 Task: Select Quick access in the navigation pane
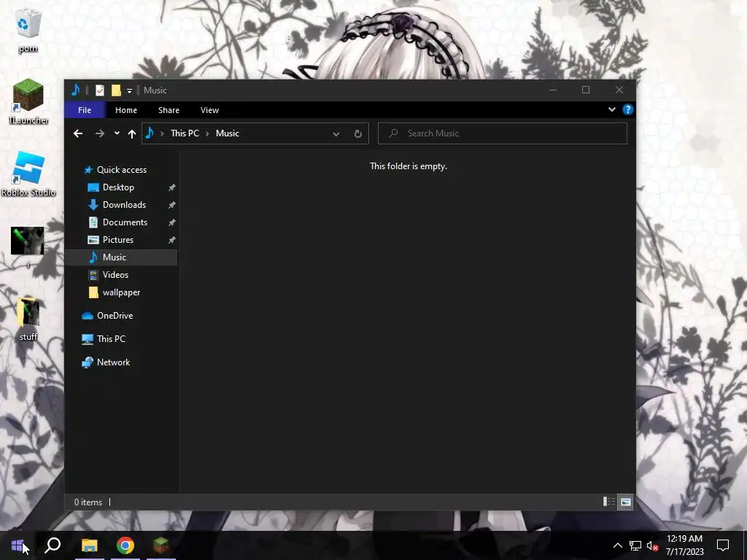(122, 170)
